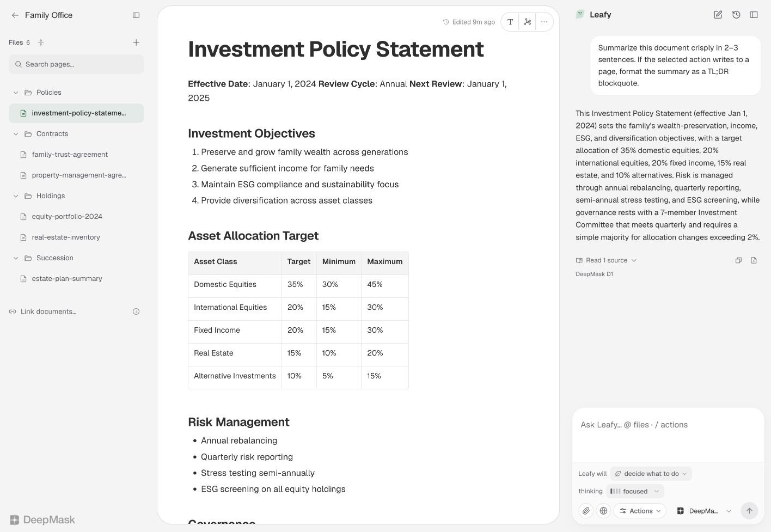Expand the Read 1 source disclosure
Image resolution: width=771 pixels, height=532 pixels.
(x=606, y=260)
